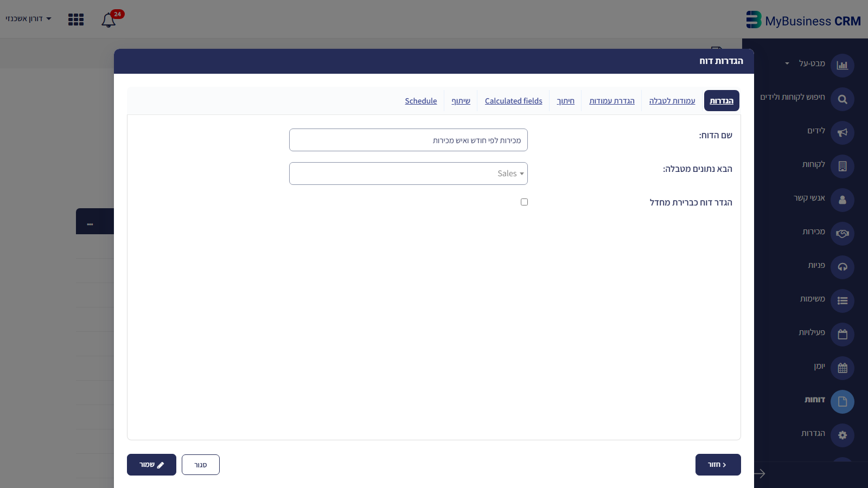Viewport: 868px width, 488px height.
Task: Open the מכירות handshake icon
Action: pyautogui.click(x=842, y=234)
